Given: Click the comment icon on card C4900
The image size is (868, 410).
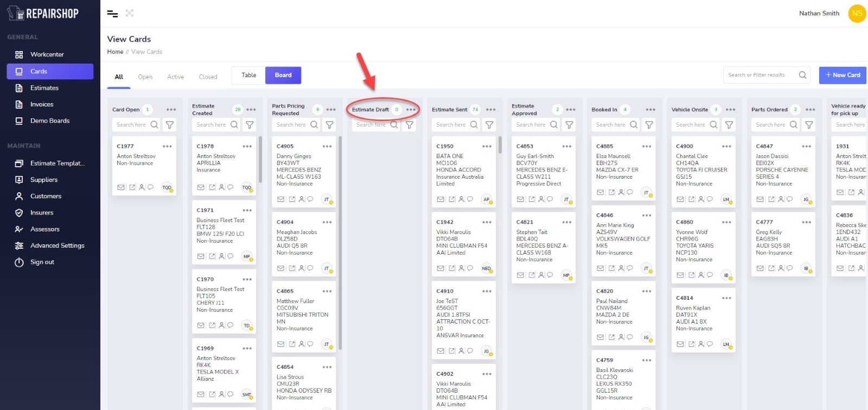Looking at the screenshot, I should pos(710,199).
